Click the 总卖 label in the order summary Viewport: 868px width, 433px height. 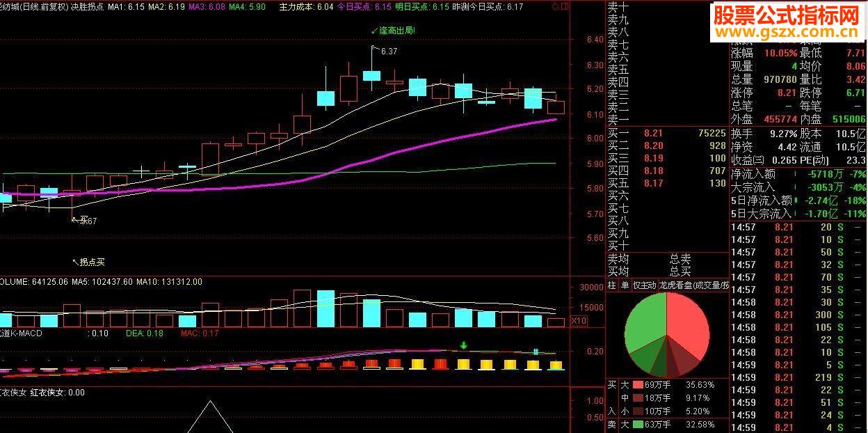[x=680, y=259]
